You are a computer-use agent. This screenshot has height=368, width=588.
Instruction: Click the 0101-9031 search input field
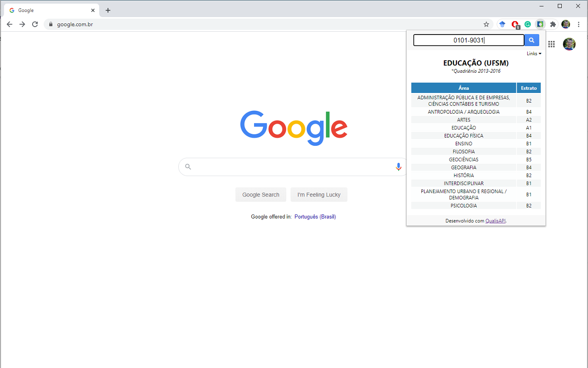[468, 40]
